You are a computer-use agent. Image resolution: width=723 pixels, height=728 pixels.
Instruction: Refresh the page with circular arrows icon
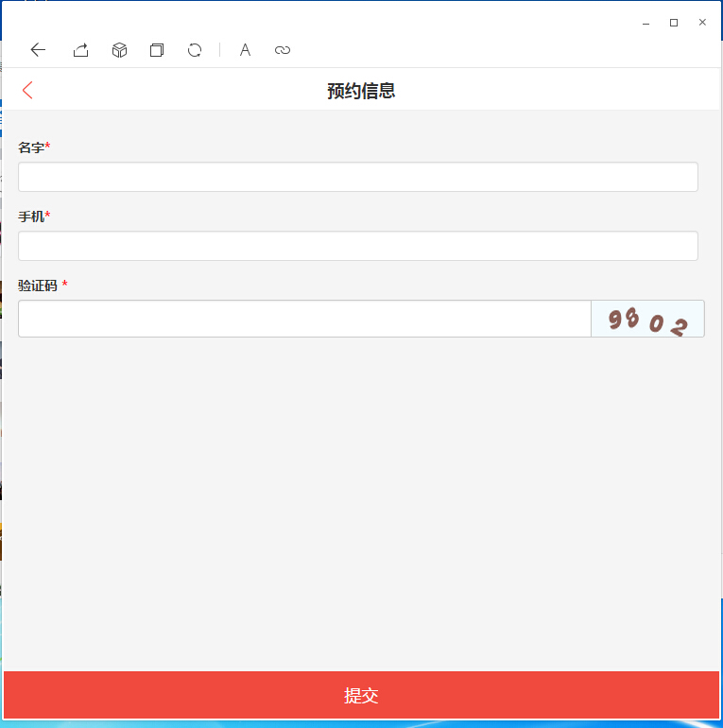click(195, 50)
